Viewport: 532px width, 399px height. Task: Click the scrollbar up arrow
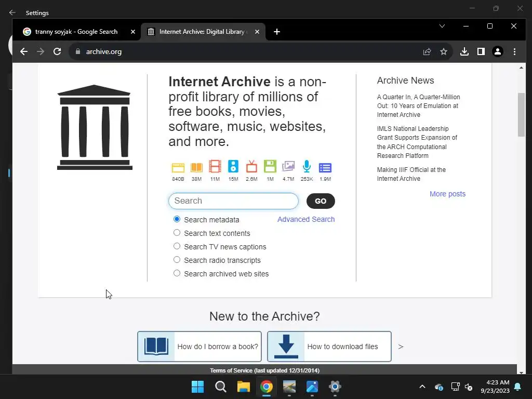521,68
